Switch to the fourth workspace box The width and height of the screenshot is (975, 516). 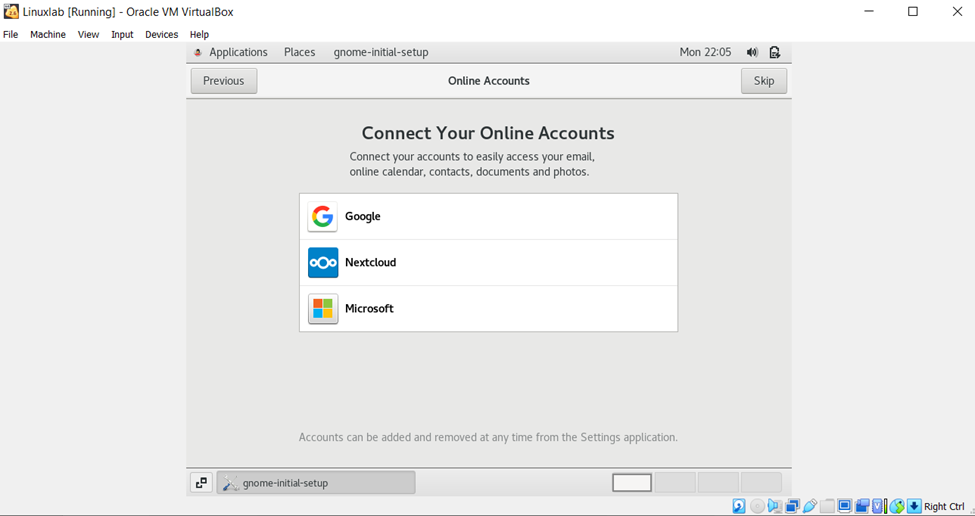pos(761,482)
